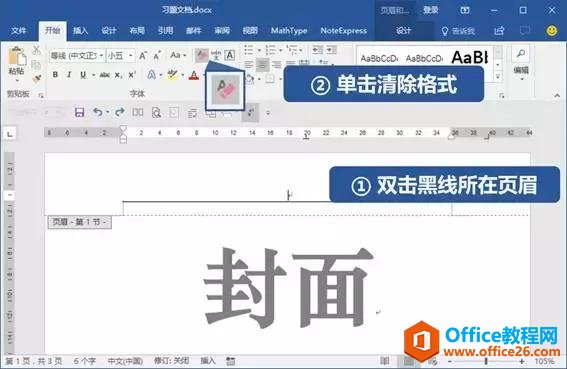Viewport: 567px width, 369px height.
Task: Toggle Underline formatting
Action: (83, 75)
